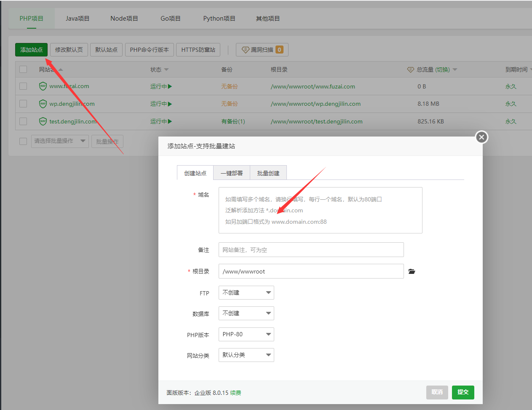Check the wp.dengjilin.com row checkbox

pyautogui.click(x=23, y=104)
